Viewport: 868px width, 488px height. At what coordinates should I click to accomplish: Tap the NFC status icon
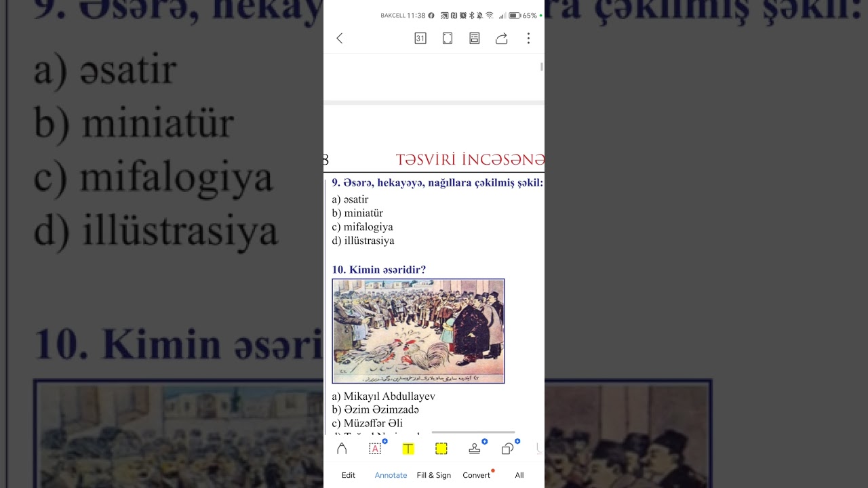pos(454,16)
